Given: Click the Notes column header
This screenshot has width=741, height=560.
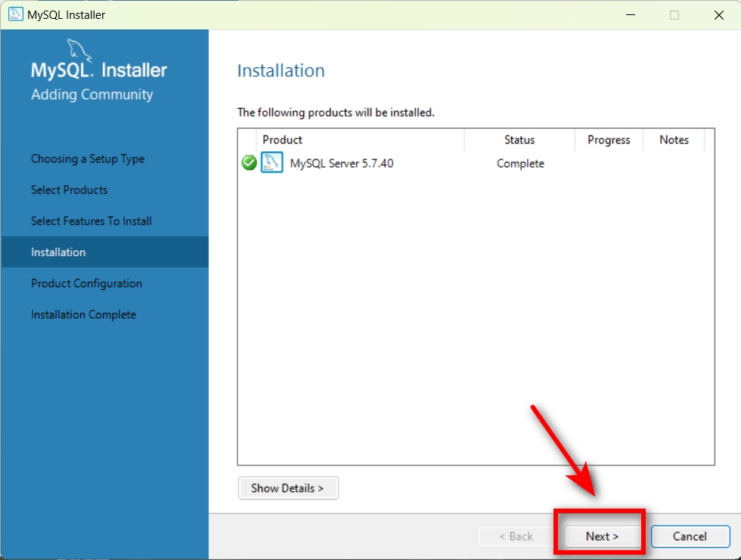Looking at the screenshot, I should 674,140.
